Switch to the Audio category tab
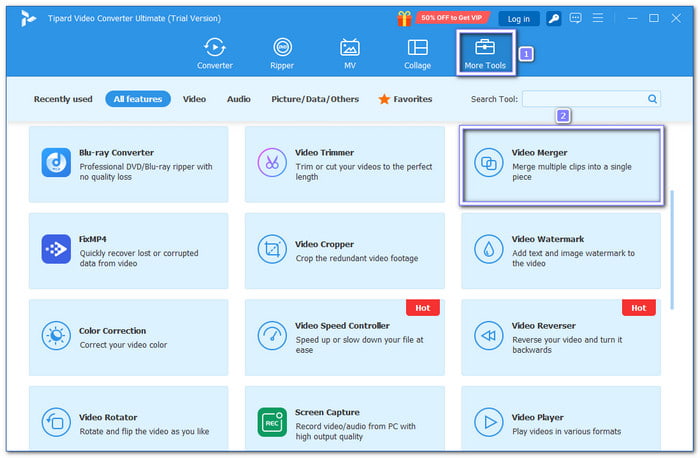The height and width of the screenshot is (458, 700). (x=239, y=99)
